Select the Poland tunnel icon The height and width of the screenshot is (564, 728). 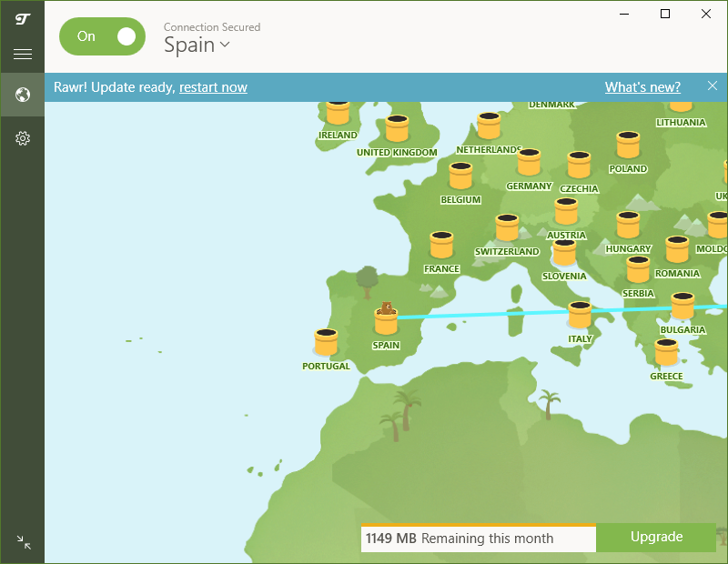[628, 145]
